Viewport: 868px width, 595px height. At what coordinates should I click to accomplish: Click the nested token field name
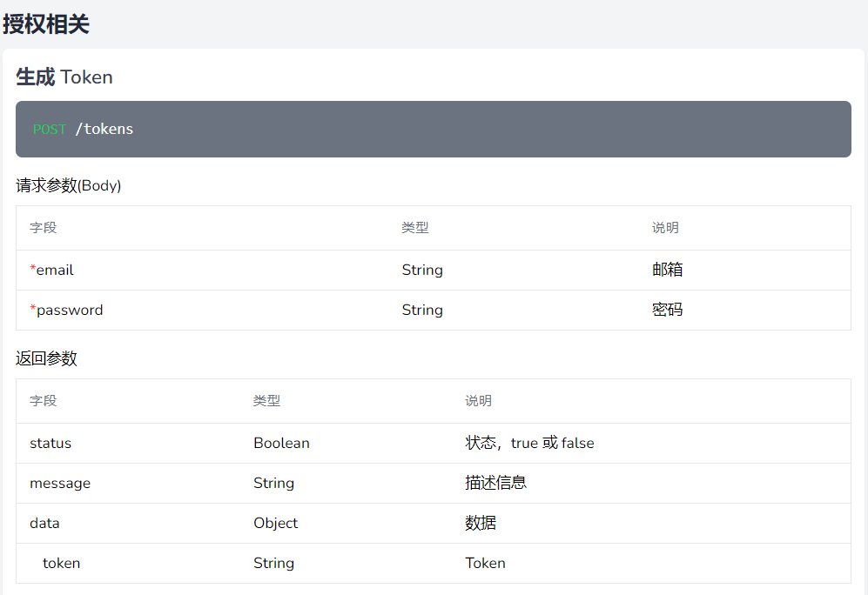point(61,564)
